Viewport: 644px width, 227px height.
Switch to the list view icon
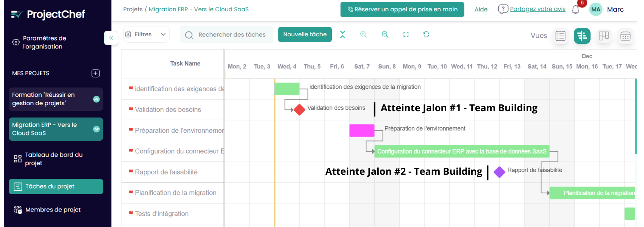(560, 36)
